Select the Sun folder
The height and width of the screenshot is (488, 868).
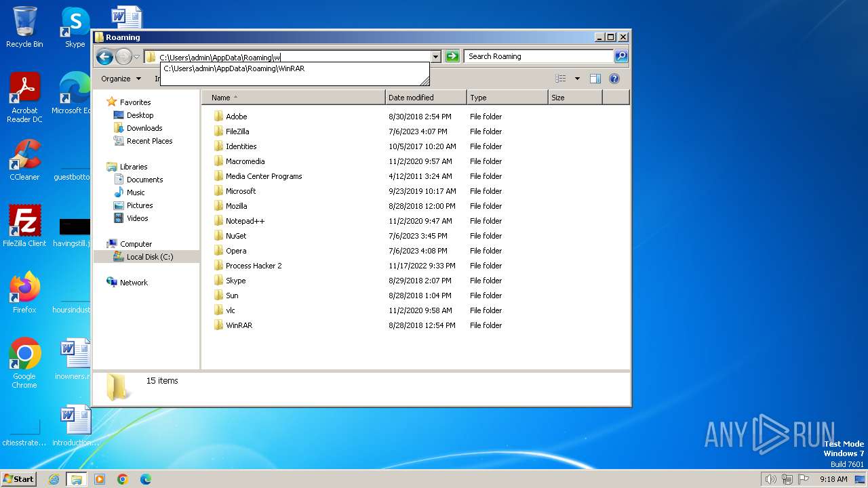(232, 296)
